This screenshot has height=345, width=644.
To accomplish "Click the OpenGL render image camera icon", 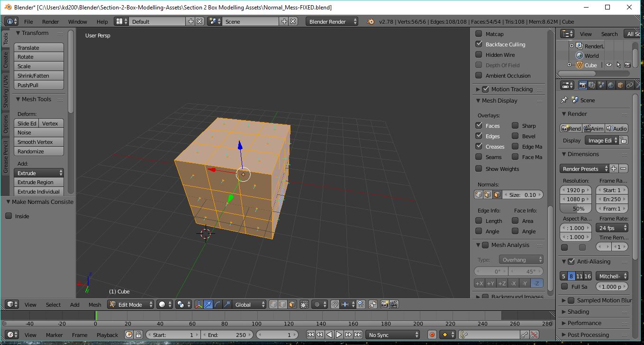I will [384, 304].
